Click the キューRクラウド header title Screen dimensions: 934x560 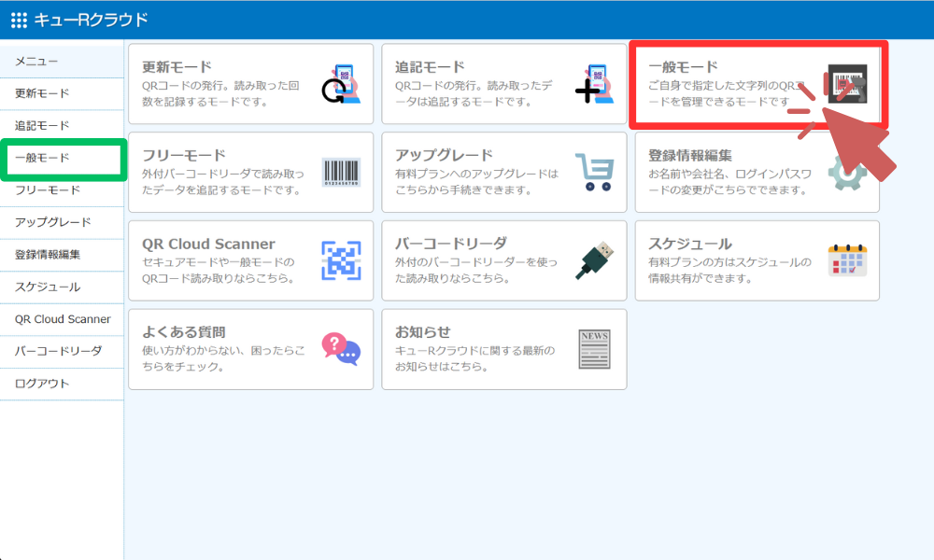click(91, 21)
